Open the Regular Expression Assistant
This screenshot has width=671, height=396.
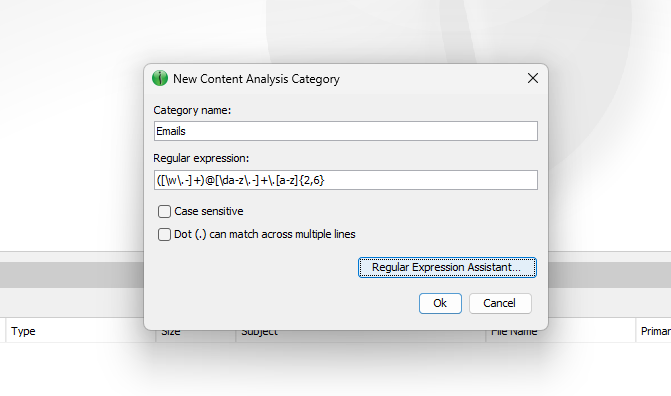[x=447, y=268]
